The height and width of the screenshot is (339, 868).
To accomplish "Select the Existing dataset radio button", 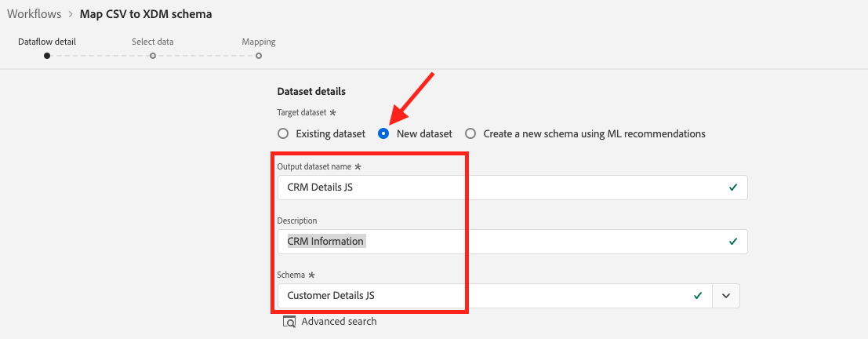I will click(x=283, y=133).
